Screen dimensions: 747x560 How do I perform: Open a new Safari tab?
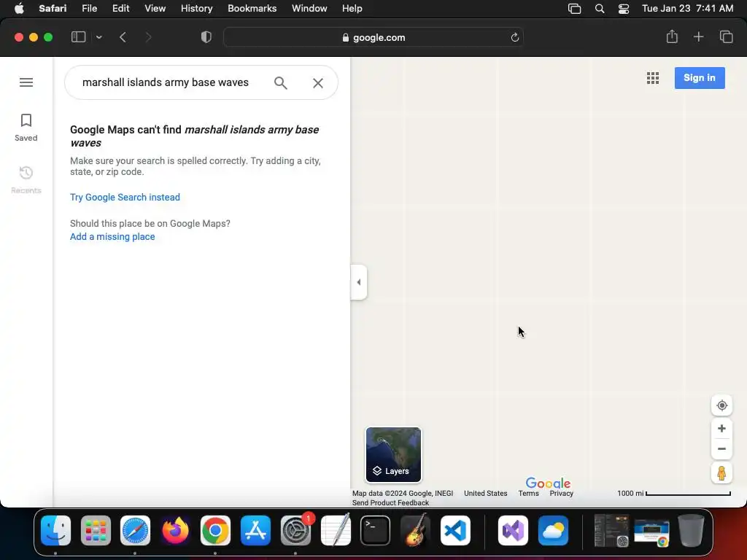(x=698, y=36)
